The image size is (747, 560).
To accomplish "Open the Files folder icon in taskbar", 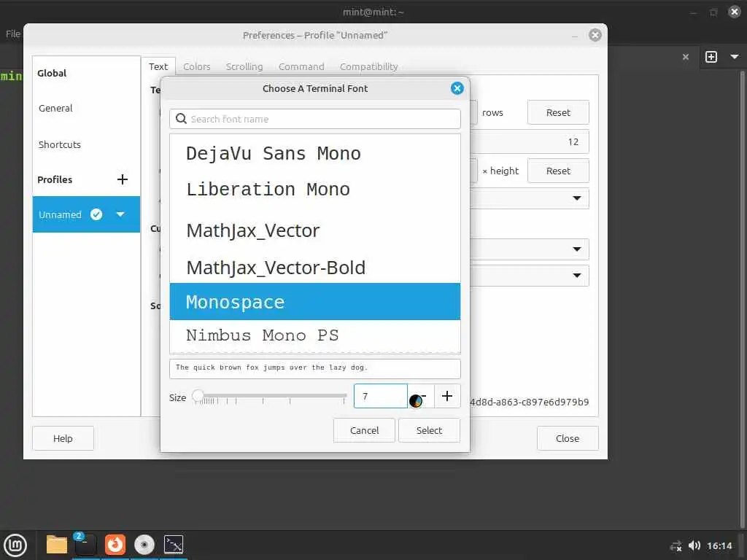I will pos(57,544).
